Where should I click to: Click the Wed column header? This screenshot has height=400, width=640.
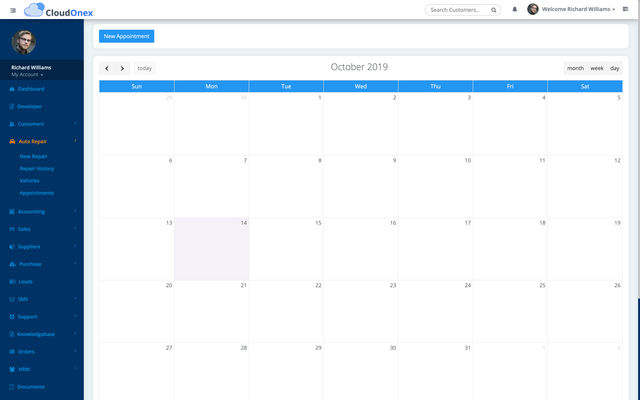361,86
